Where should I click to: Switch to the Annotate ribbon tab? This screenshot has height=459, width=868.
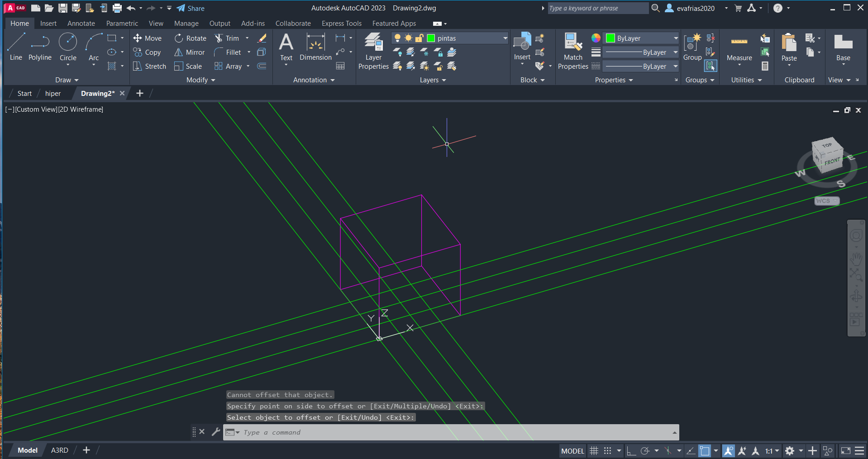[x=81, y=24]
